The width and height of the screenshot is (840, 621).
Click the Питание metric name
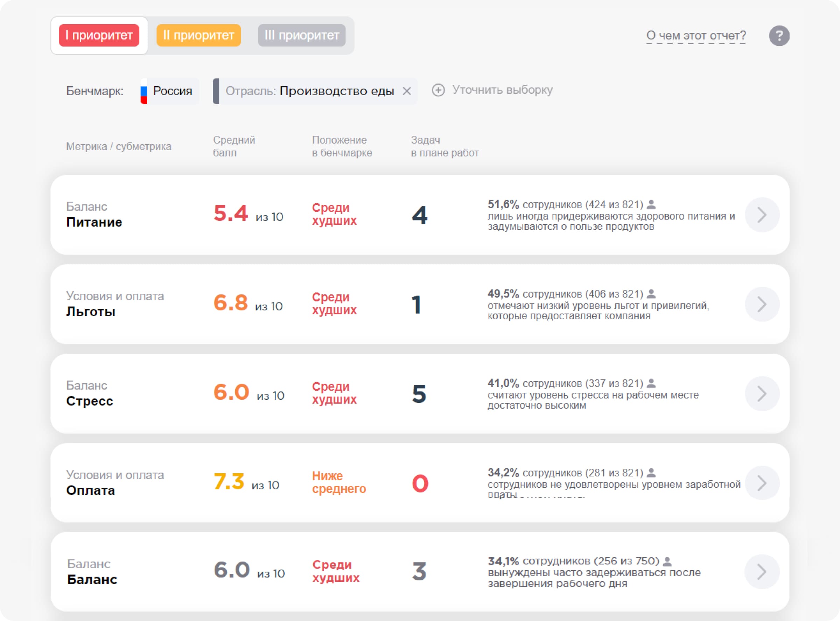(94, 222)
